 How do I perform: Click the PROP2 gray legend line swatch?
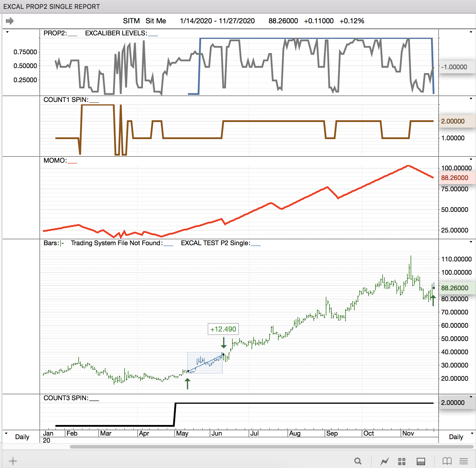click(x=72, y=35)
